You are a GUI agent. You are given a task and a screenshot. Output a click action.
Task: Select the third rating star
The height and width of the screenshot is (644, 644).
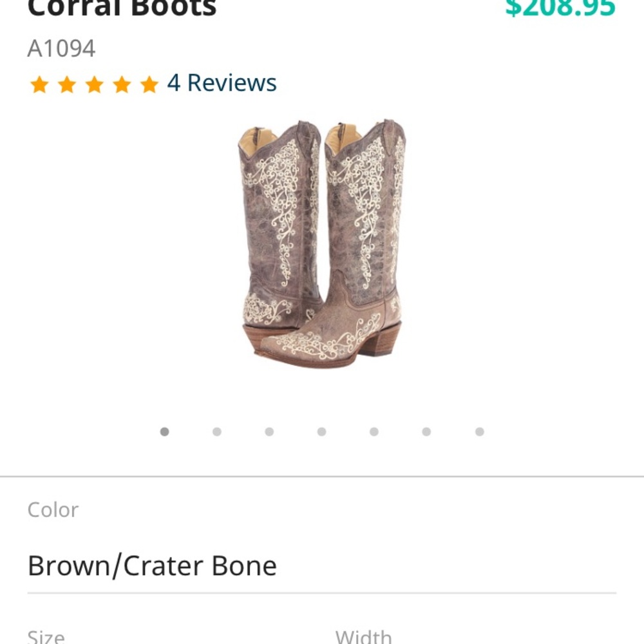click(94, 82)
